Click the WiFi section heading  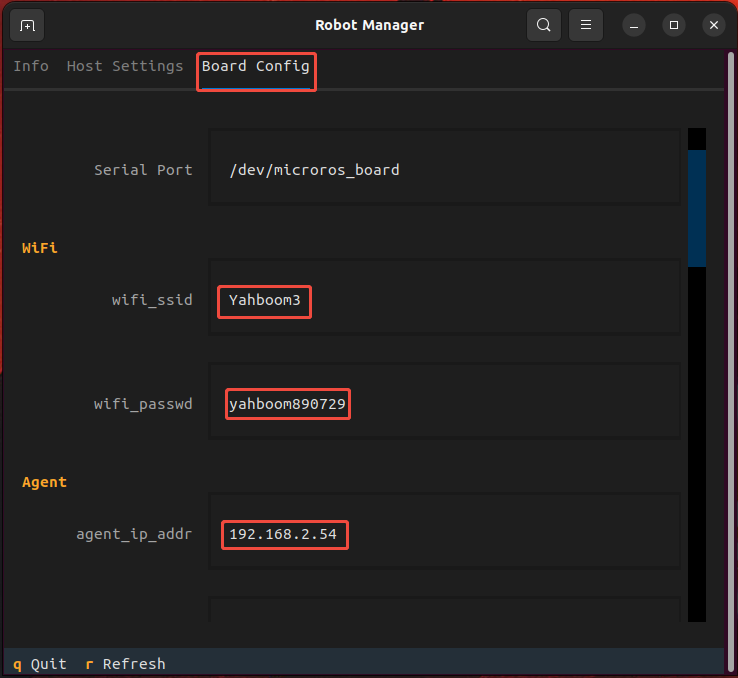click(x=40, y=248)
